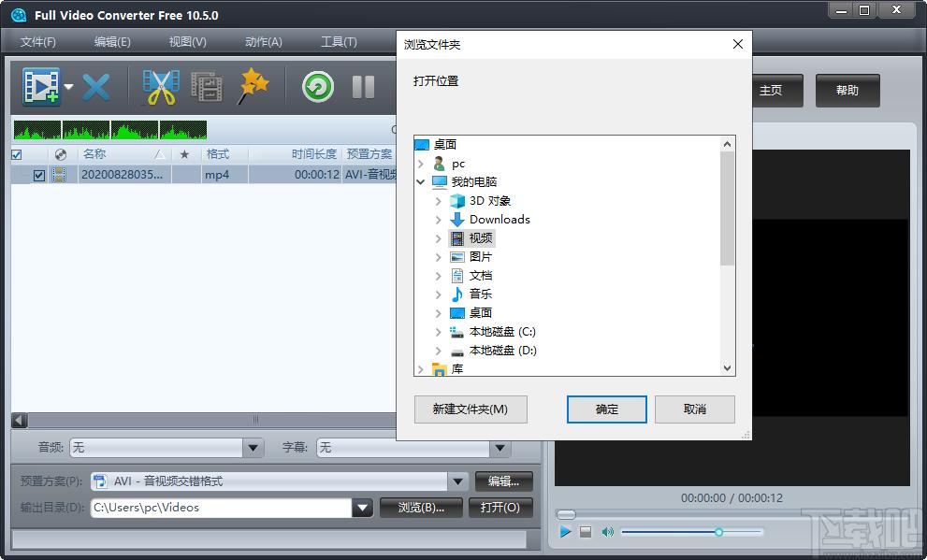This screenshot has height=560, width=927.
Task: Select the 视频 folder item
Action: click(x=471, y=238)
